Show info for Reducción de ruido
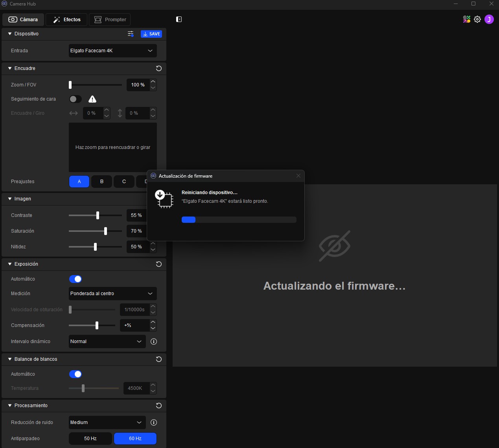The width and height of the screenshot is (499, 448). 154,422
